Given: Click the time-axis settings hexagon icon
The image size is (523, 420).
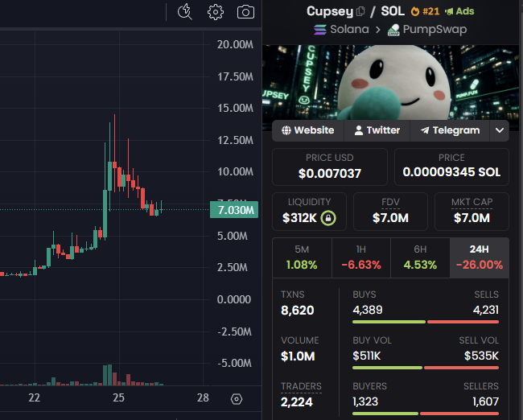Looking at the screenshot, I should [237, 399].
